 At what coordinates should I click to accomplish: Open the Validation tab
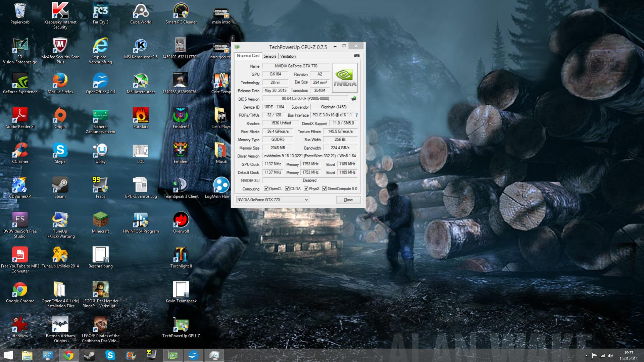288,56
